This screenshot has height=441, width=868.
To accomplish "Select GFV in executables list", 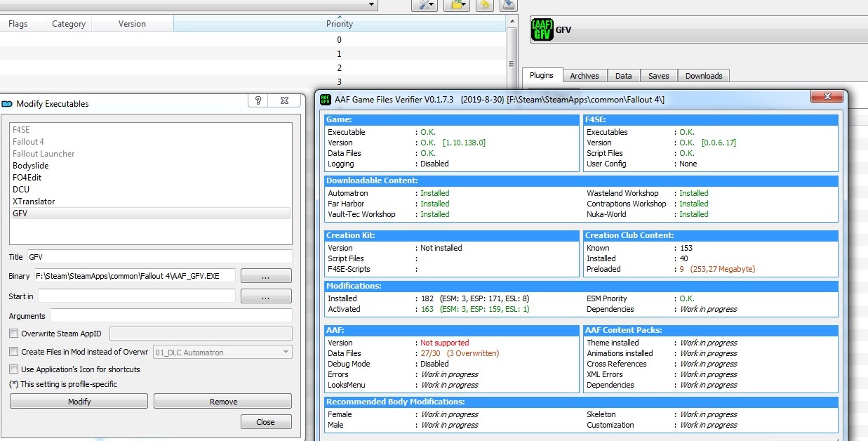I will tap(151, 213).
